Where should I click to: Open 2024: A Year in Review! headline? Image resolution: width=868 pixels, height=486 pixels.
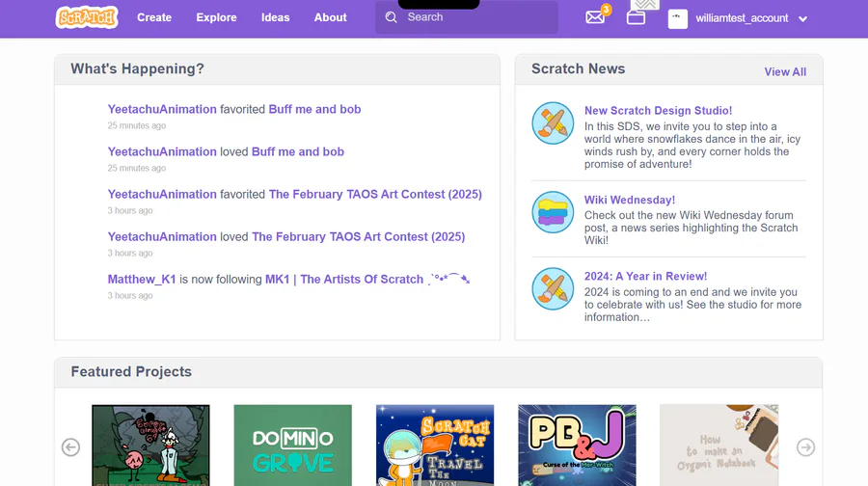point(645,276)
